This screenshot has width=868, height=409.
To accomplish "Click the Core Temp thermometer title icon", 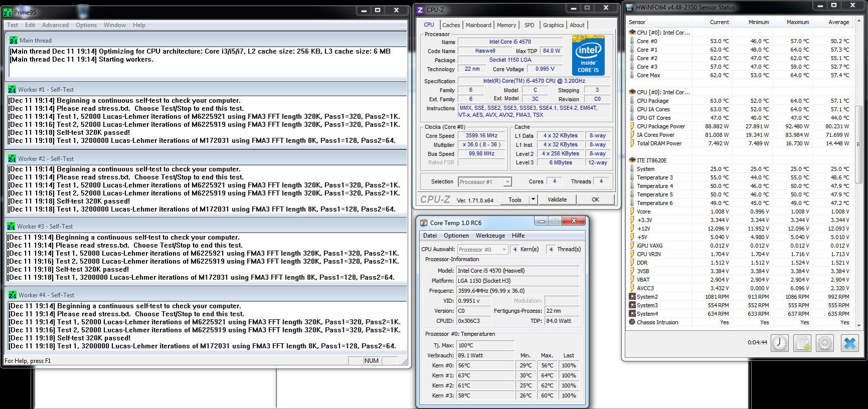I will pyautogui.click(x=424, y=223).
